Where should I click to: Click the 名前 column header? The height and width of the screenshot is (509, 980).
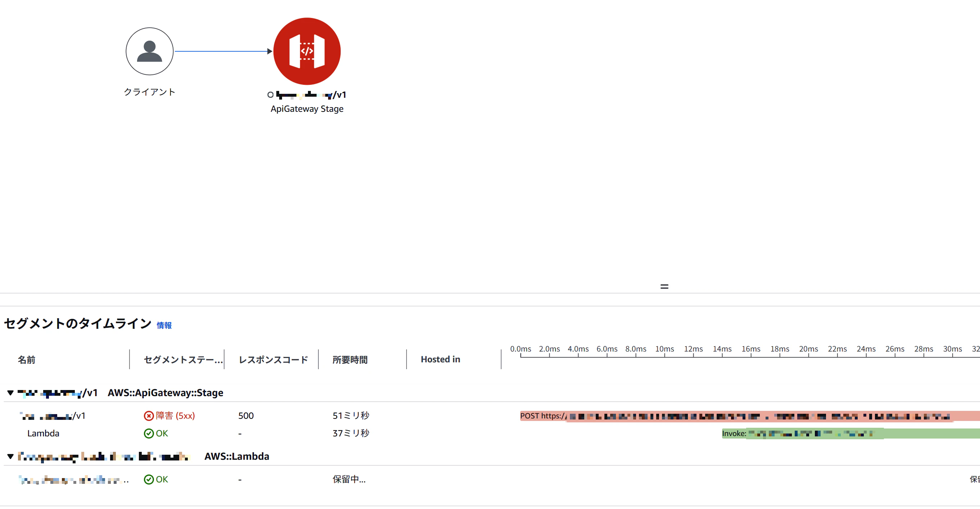pos(27,359)
